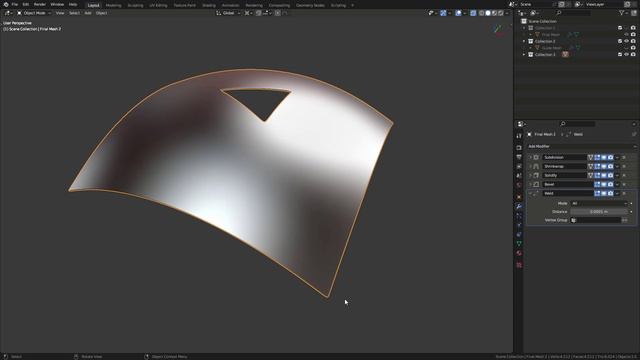The image size is (640, 360).
Task: Open the Scene properties tab
Action: coord(519,176)
